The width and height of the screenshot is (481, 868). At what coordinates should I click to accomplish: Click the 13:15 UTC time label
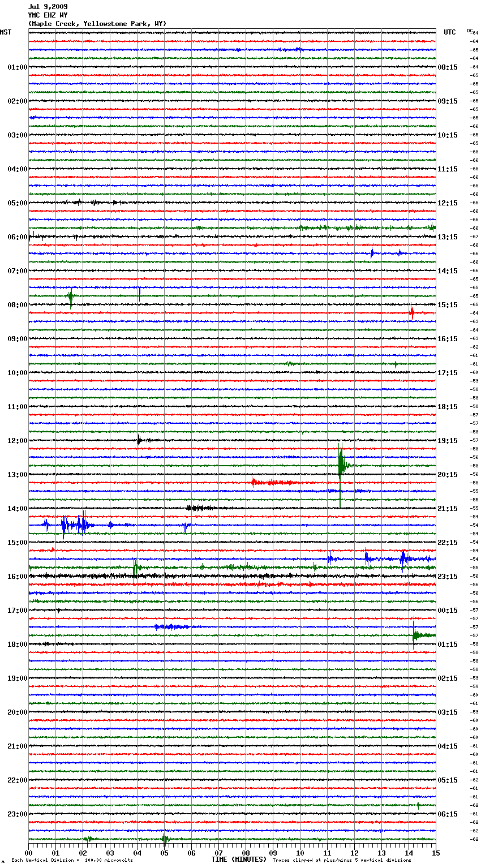click(x=448, y=237)
